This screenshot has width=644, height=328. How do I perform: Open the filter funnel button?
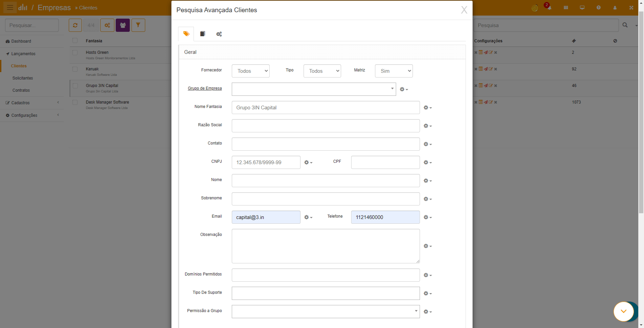click(138, 25)
